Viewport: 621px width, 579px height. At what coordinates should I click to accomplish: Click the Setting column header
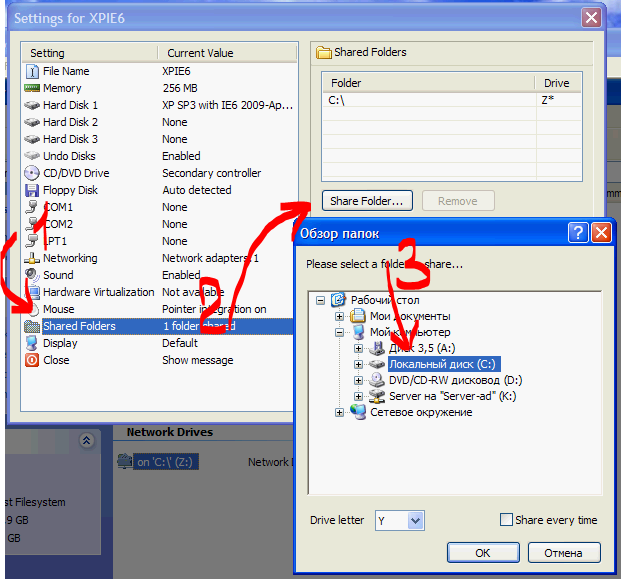click(x=90, y=53)
